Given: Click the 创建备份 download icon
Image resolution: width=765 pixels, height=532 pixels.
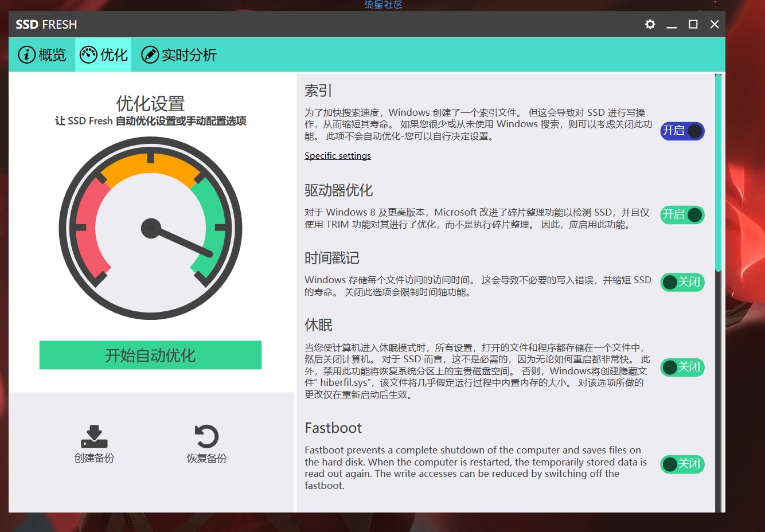Looking at the screenshot, I should point(94,436).
